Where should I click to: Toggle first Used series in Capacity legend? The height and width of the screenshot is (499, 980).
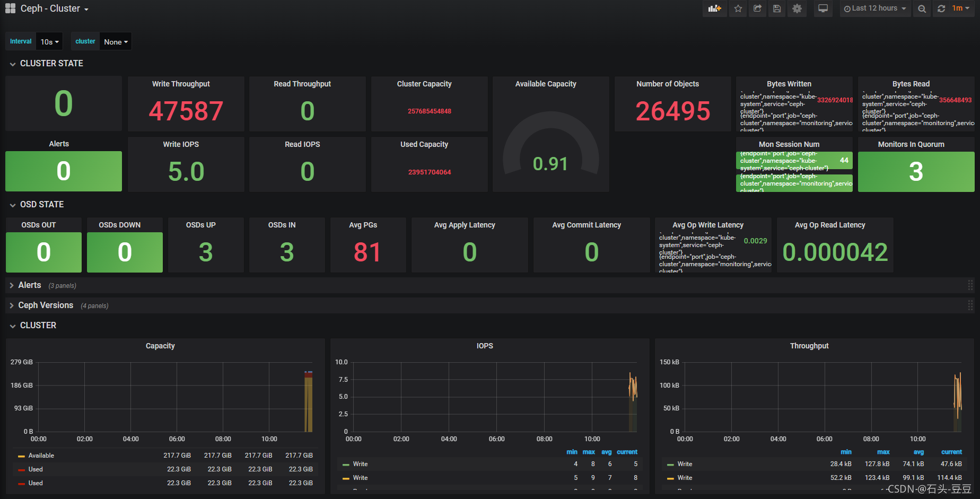(x=36, y=469)
